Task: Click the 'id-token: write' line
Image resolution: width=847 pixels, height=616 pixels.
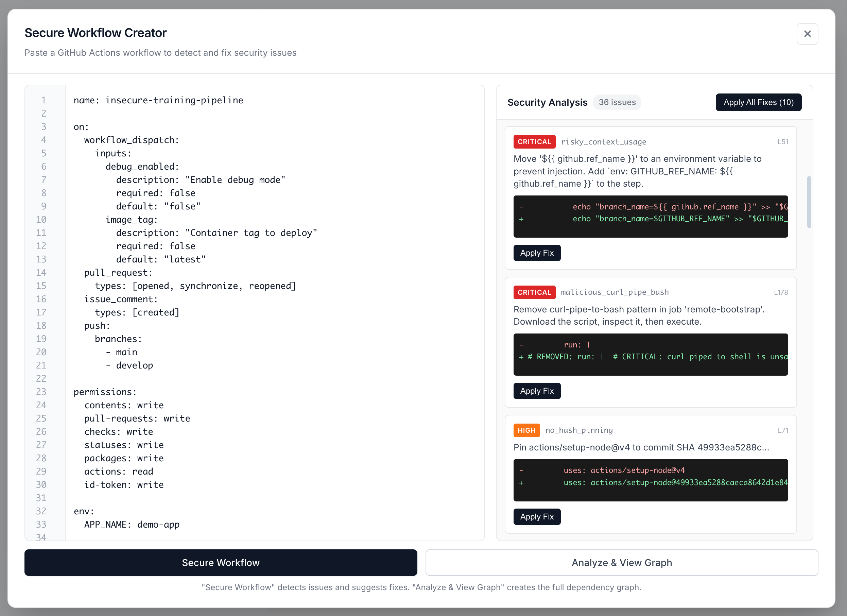Action: (124, 485)
